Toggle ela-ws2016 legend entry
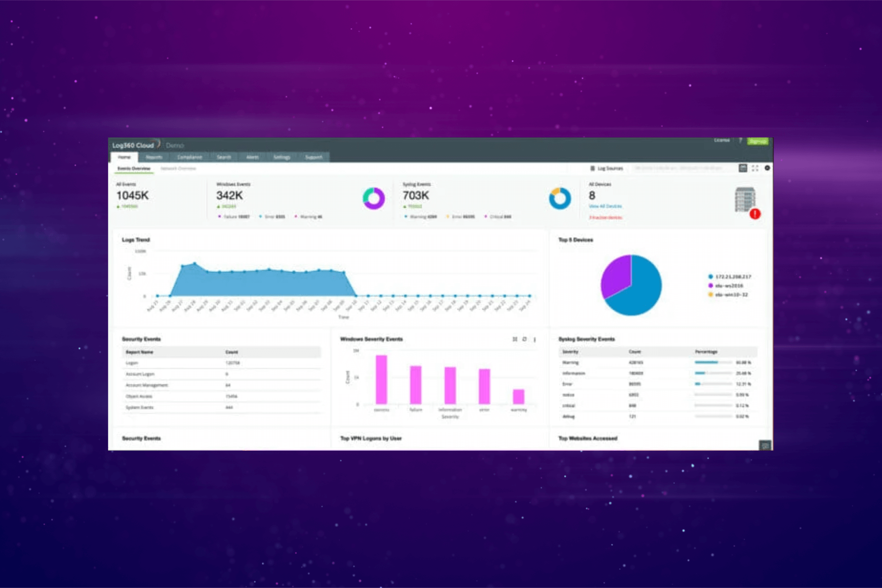 725,286
